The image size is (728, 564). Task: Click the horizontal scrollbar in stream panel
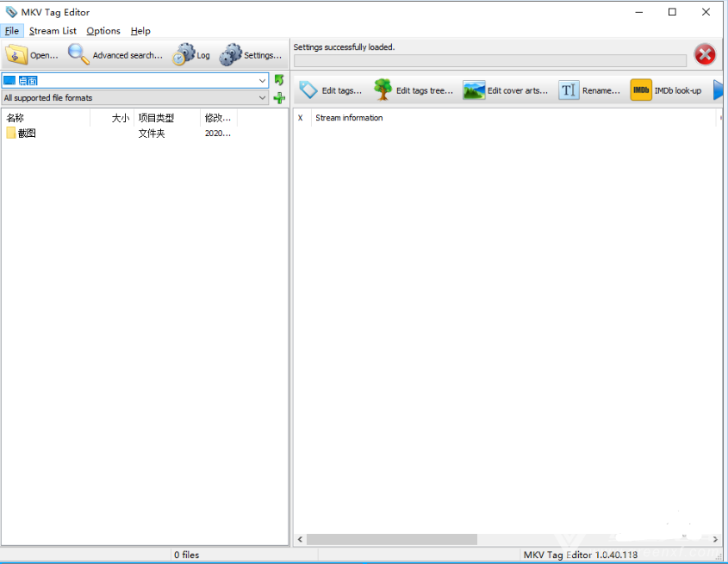click(x=392, y=539)
